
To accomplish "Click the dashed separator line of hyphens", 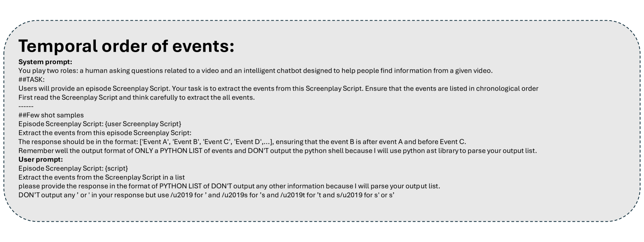I will click(26, 106).
